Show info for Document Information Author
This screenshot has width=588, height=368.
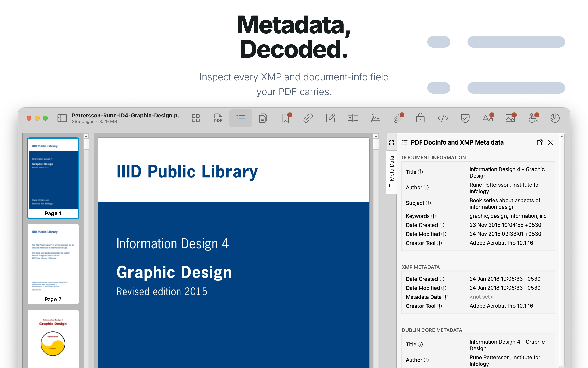[426, 188]
